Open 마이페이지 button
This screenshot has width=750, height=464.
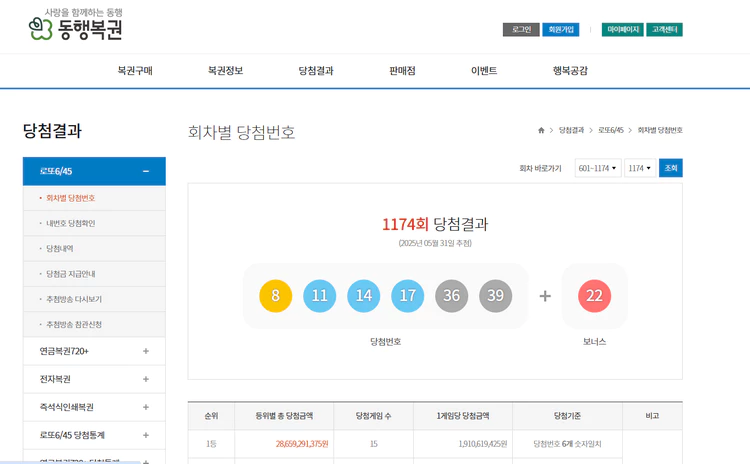coord(622,30)
